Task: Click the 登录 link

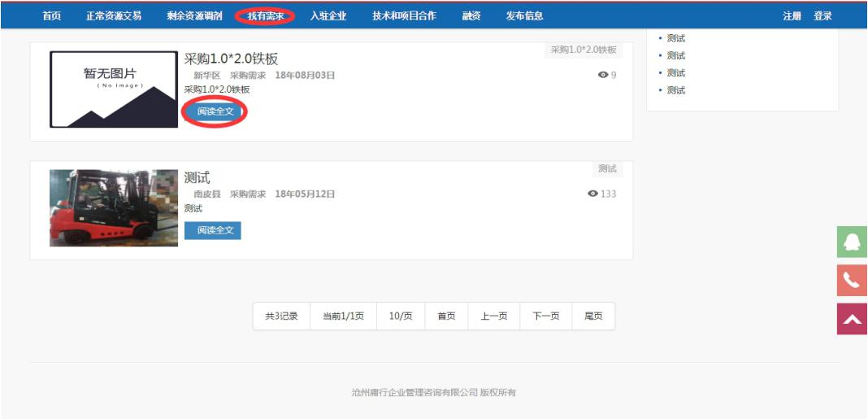Action: point(822,15)
